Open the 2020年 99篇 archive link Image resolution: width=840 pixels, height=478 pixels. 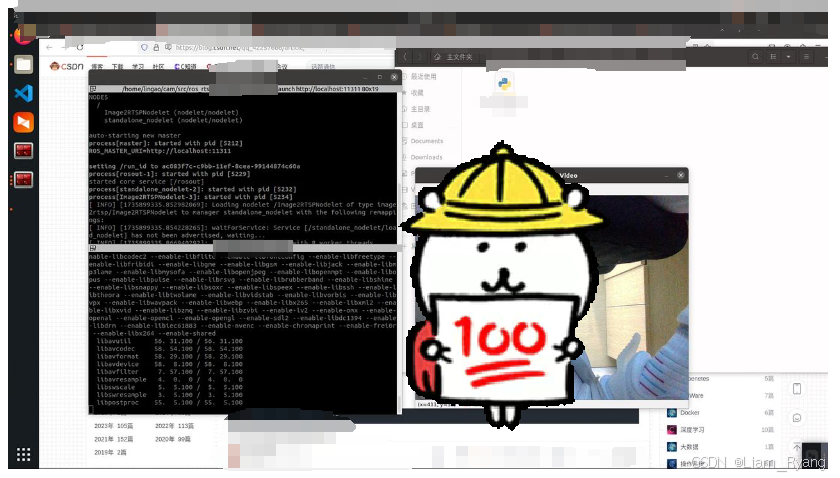173,439
